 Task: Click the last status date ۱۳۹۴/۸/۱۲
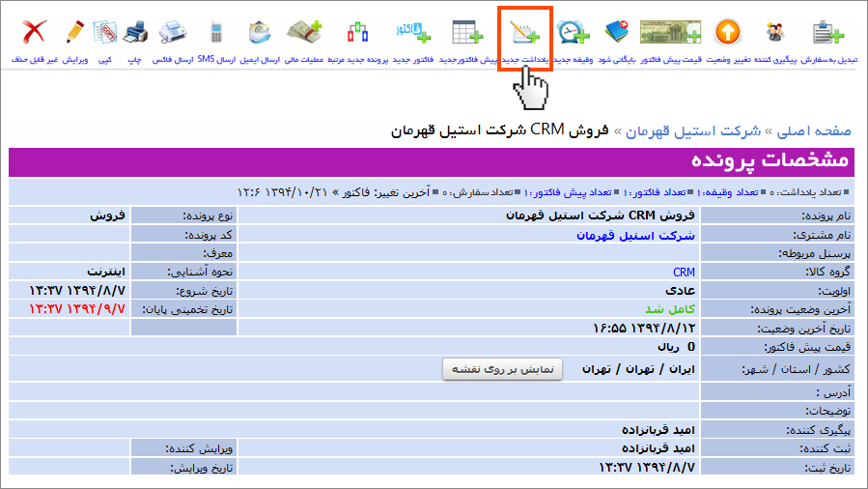[x=644, y=329]
